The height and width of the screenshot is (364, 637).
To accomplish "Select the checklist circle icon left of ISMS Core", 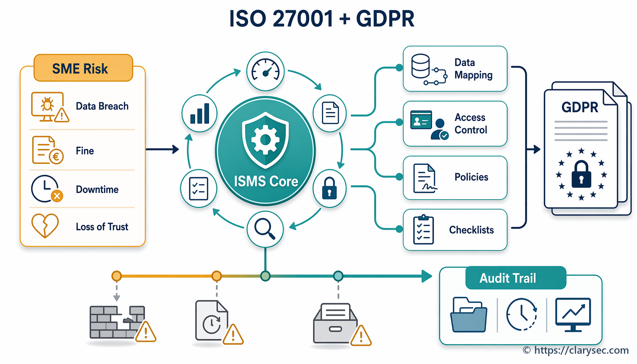I will 199,188.
